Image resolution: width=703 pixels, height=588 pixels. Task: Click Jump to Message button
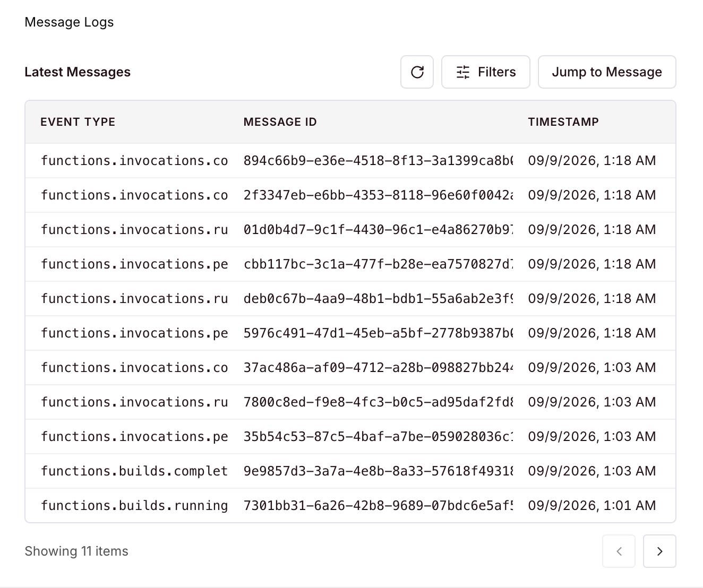(607, 72)
